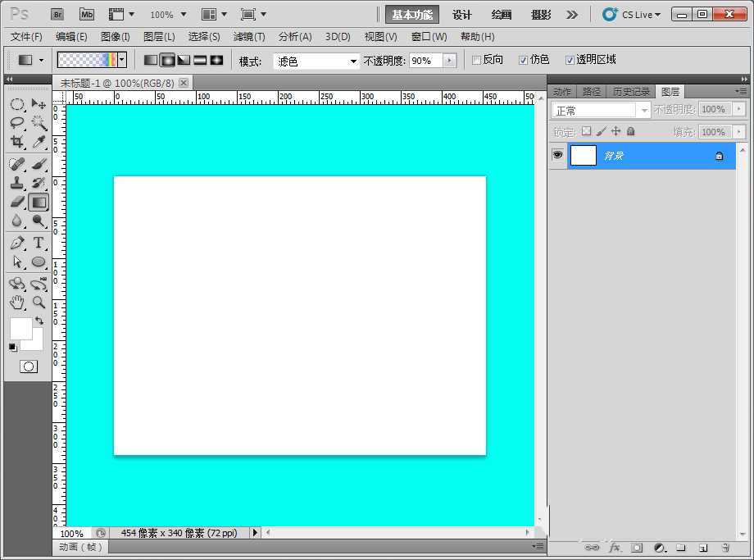Click the 背景 layer lock icon
Viewport: 754px width, 560px height.
point(718,156)
